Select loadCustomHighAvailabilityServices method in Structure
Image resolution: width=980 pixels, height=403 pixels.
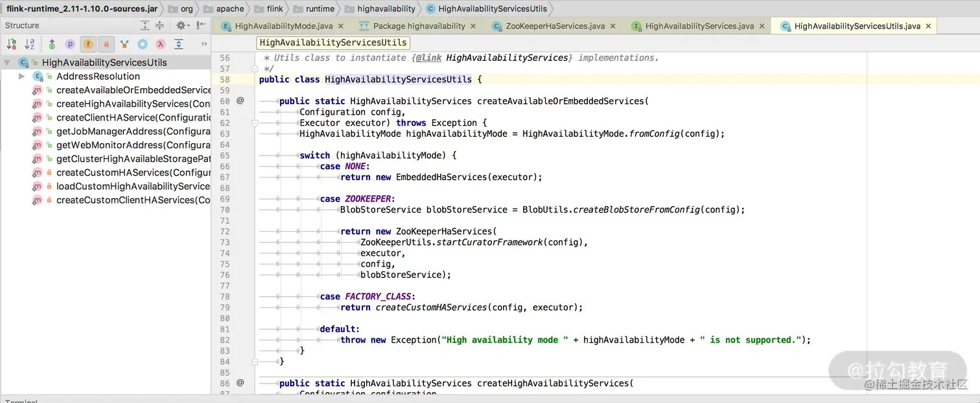click(134, 186)
